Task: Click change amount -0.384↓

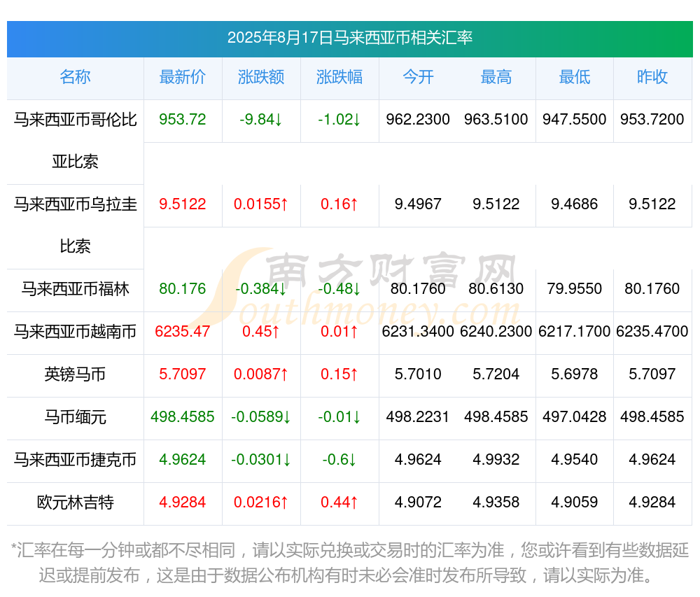Action: coord(261,289)
